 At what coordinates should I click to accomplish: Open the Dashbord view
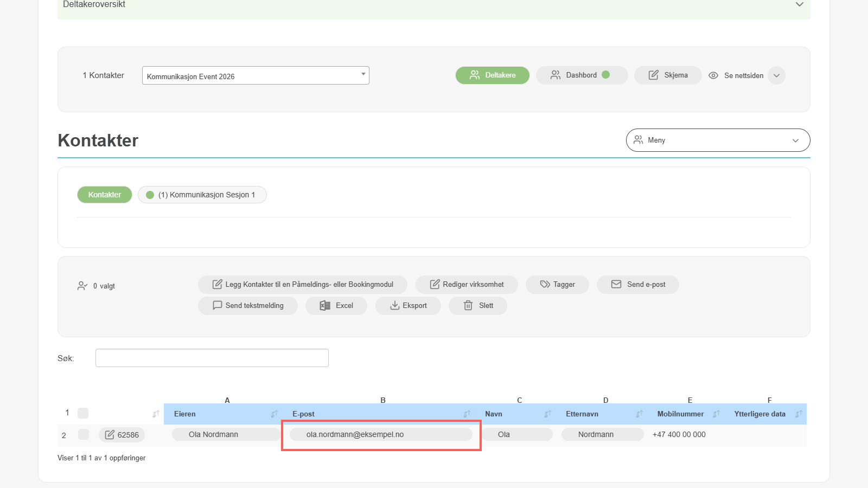582,75
